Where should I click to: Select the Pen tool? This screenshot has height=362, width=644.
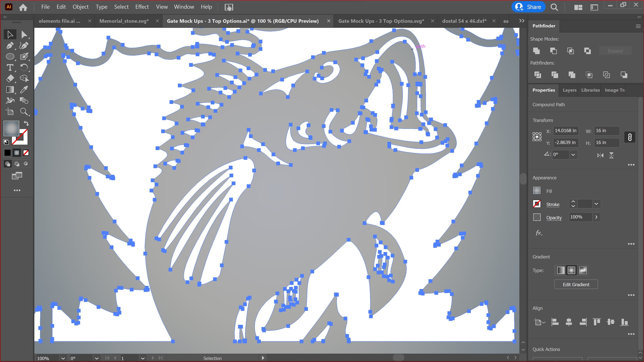(10, 45)
